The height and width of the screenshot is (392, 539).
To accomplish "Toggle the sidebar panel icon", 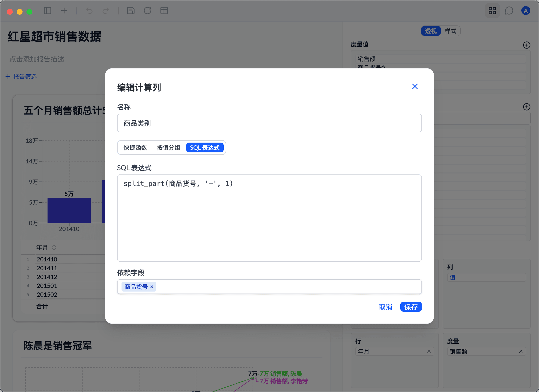I will 47,11.
